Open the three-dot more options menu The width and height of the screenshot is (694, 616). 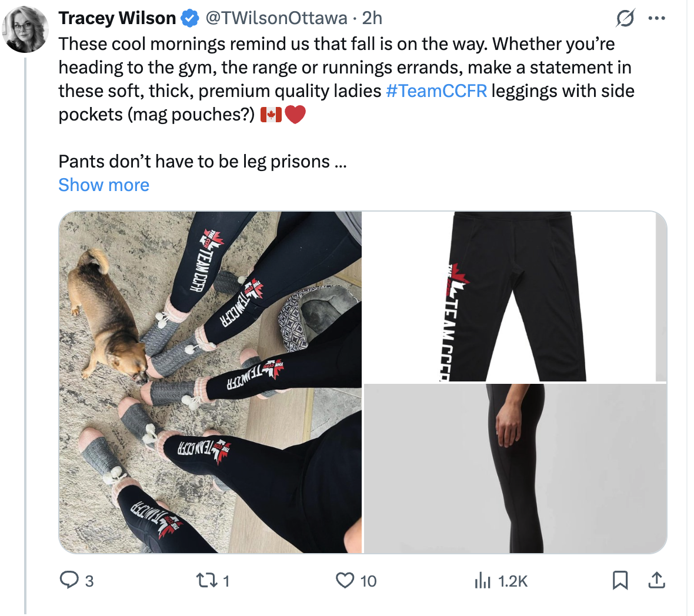[x=656, y=18]
